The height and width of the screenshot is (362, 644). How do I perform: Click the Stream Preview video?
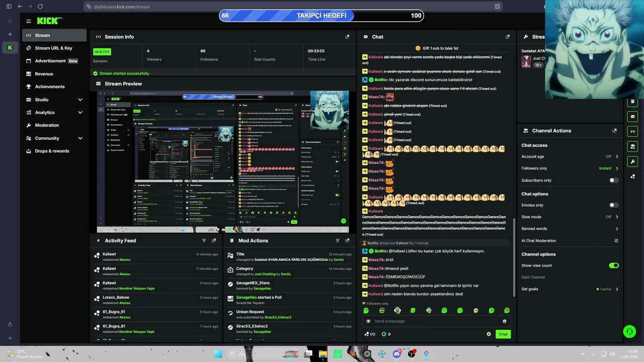[223, 161]
